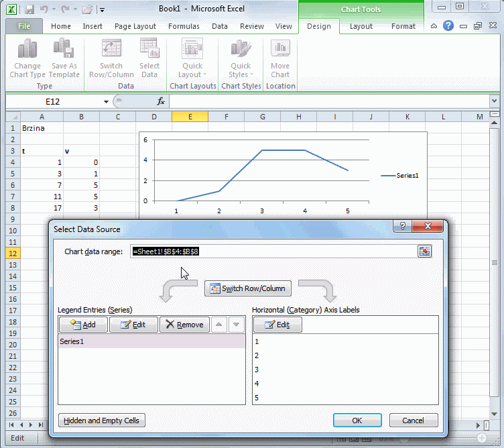Click the insert function fx icon

point(161,101)
